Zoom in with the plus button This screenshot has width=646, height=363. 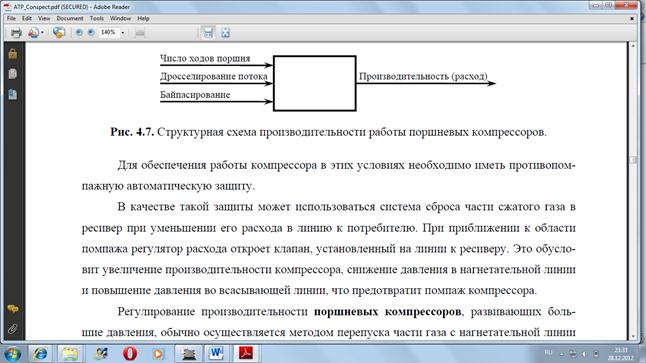tap(91, 33)
